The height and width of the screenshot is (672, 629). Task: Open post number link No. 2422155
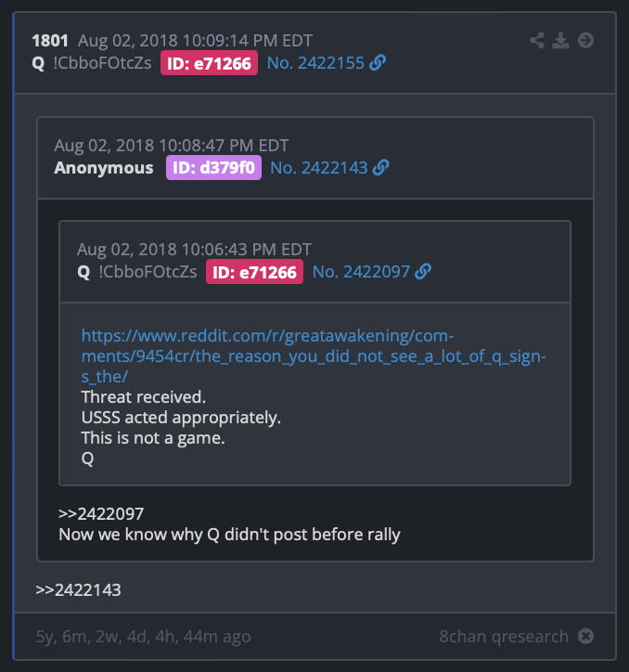tap(315, 63)
